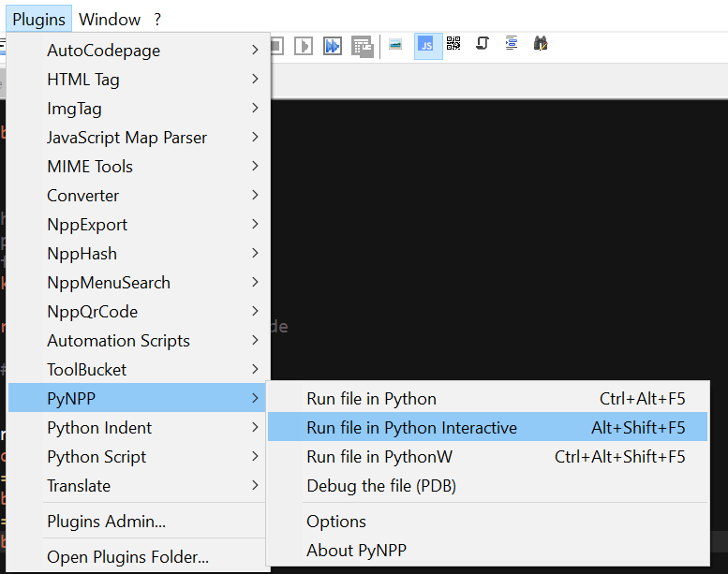
Task: Select Debug the file (PDB)
Action: click(x=487, y=485)
